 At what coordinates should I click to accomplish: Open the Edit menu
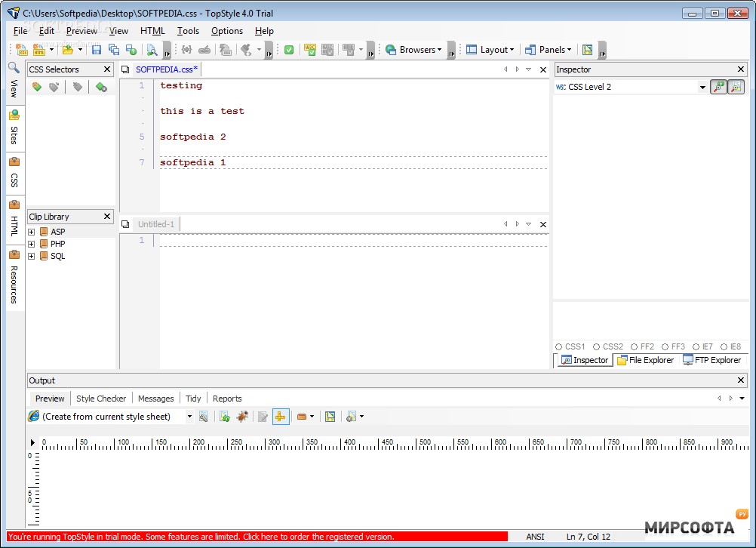(x=46, y=31)
